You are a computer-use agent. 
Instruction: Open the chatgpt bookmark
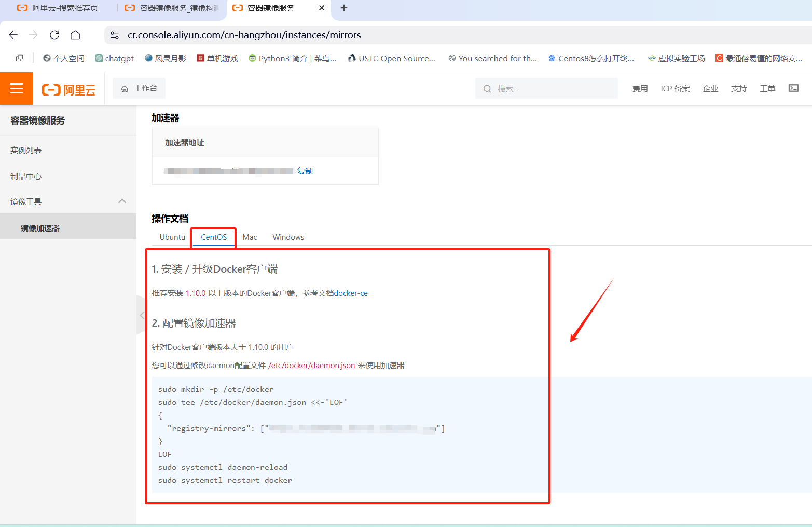(x=114, y=58)
